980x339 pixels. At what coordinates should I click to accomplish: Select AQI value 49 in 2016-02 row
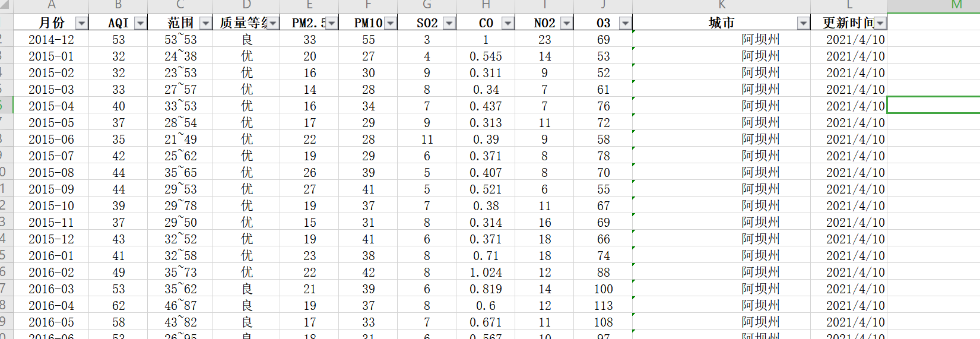(x=119, y=273)
